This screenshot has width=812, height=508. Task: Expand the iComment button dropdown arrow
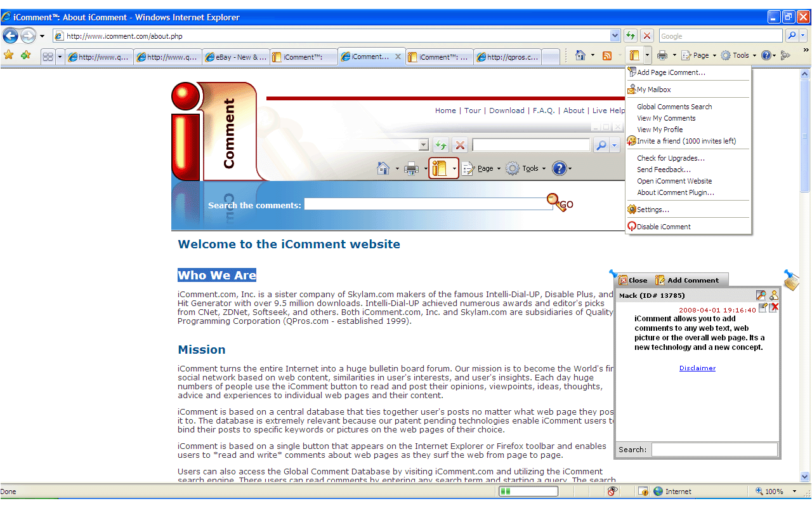pos(647,56)
